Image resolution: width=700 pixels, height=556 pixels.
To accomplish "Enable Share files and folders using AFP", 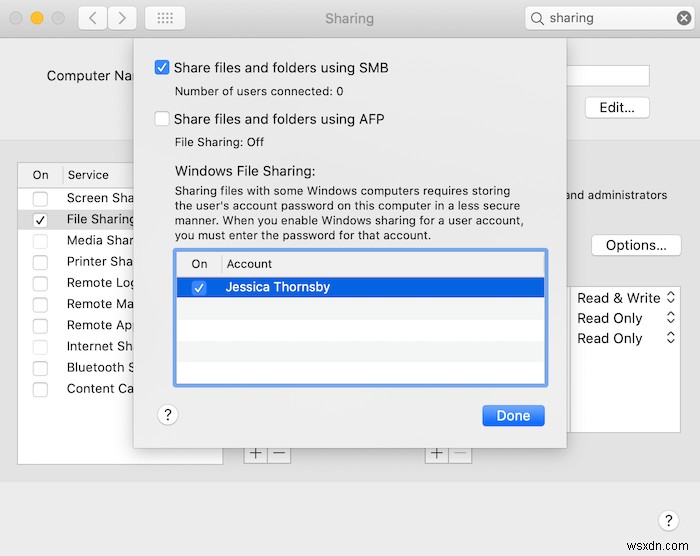I will tap(162, 119).
